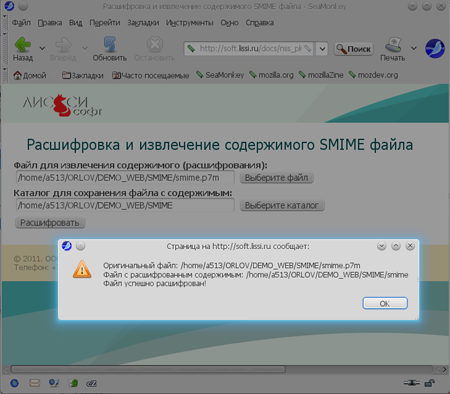Viewport: 450px width, 394px height.
Task: Expand the Back history dropdown arrow
Action: click(42, 48)
